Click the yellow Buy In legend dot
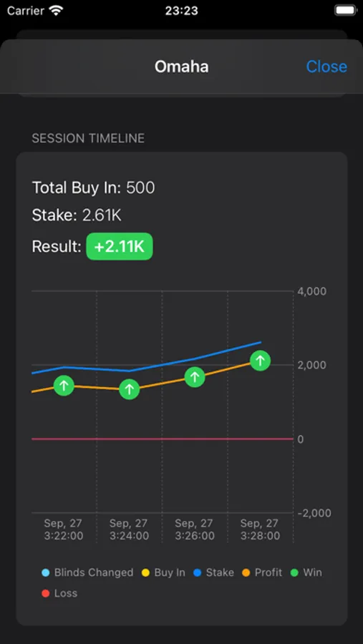Screen dimensions: 363x644 (x=145, y=572)
